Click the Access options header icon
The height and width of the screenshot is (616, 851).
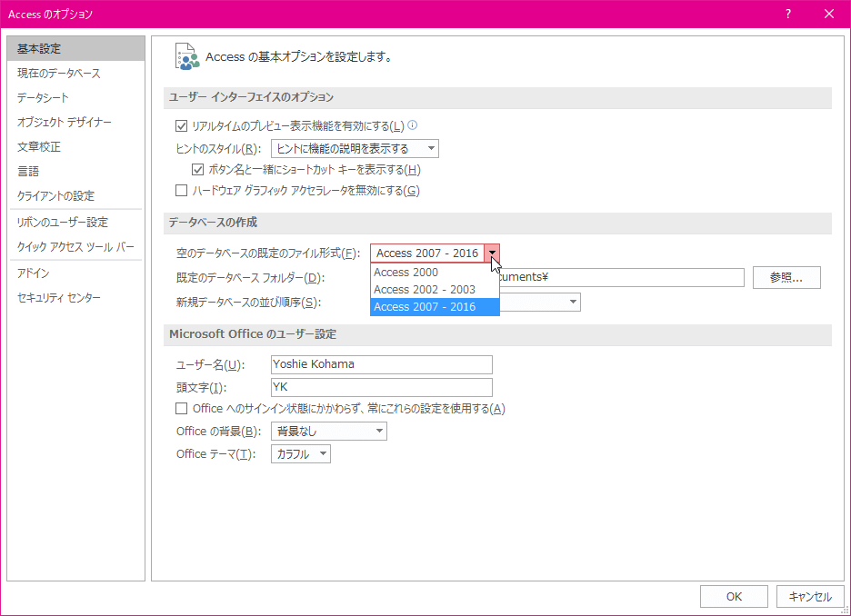(x=187, y=56)
